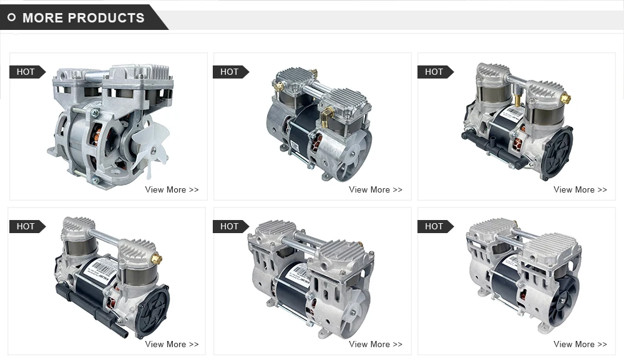Open the all-silver pump image with white fan
624x364 pixels.
(x=311, y=280)
